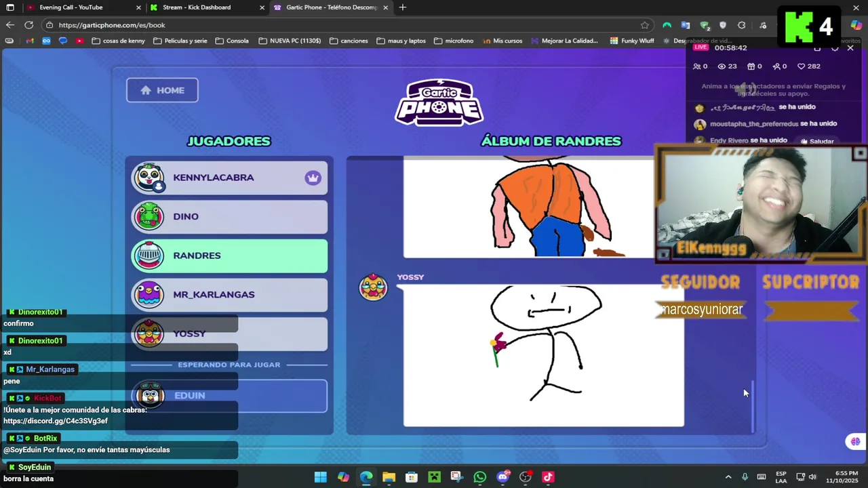The image size is (868, 488).
Task: Reload the Gartic Phone page
Action: (28, 25)
